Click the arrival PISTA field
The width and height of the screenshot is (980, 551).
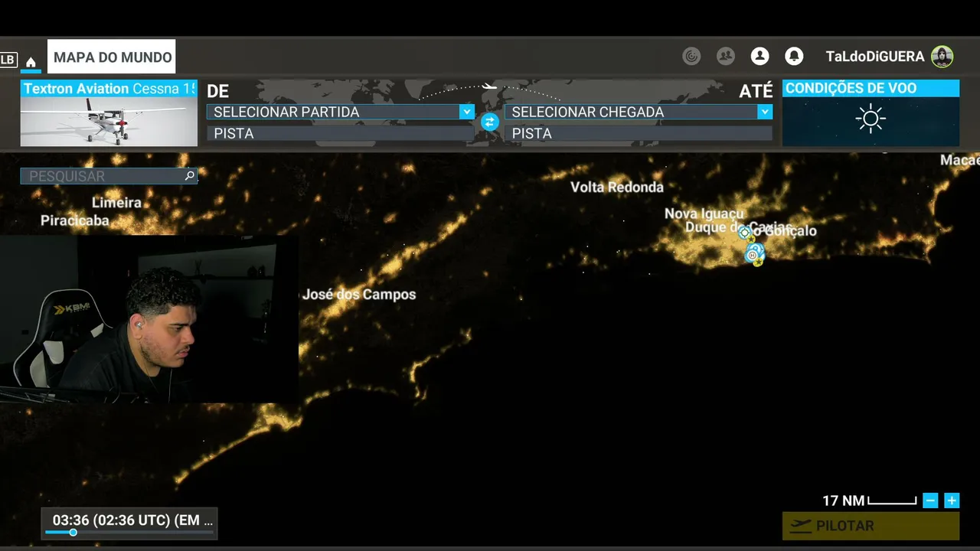point(638,133)
